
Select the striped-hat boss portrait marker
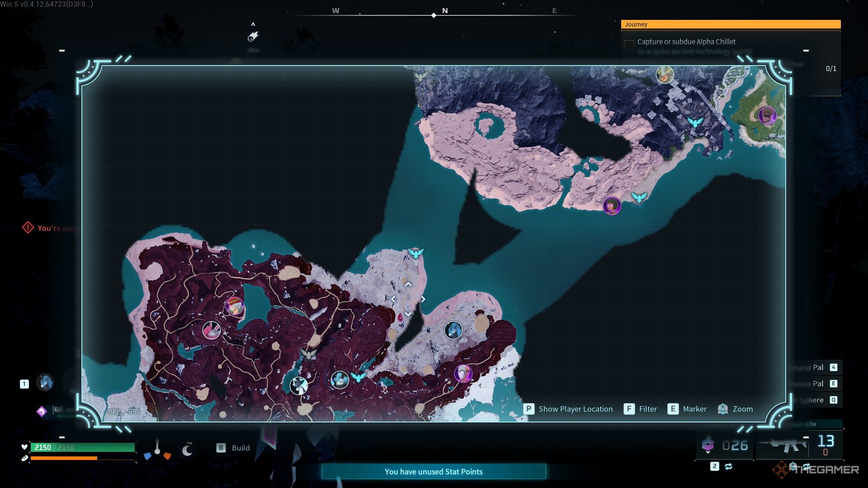[235, 307]
